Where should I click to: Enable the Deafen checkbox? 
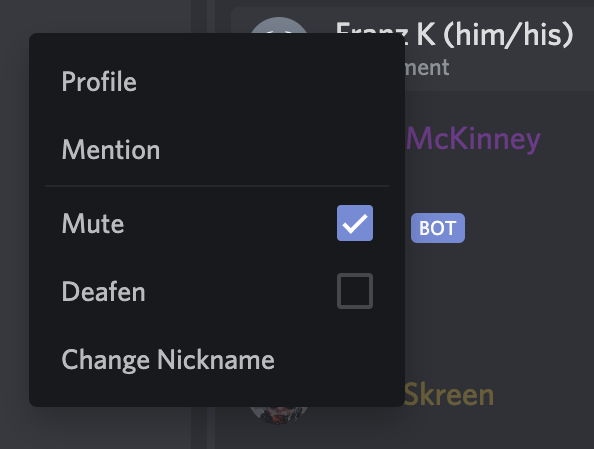(x=355, y=291)
